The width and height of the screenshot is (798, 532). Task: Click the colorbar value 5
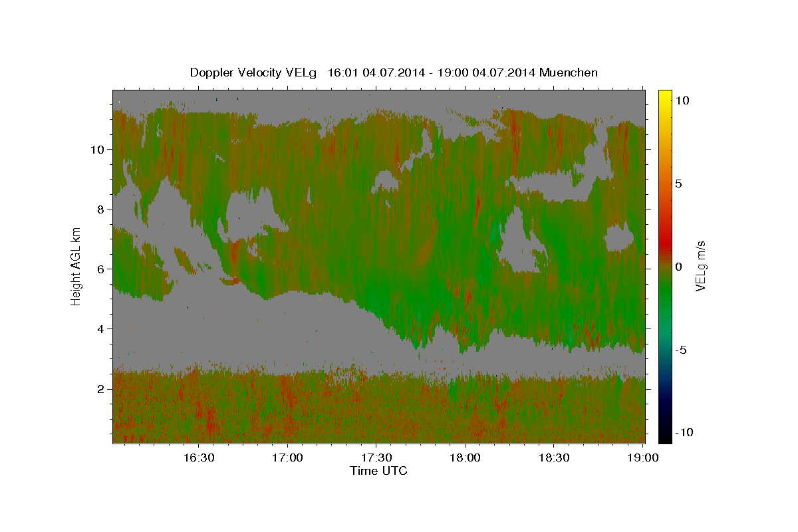coord(678,184)
